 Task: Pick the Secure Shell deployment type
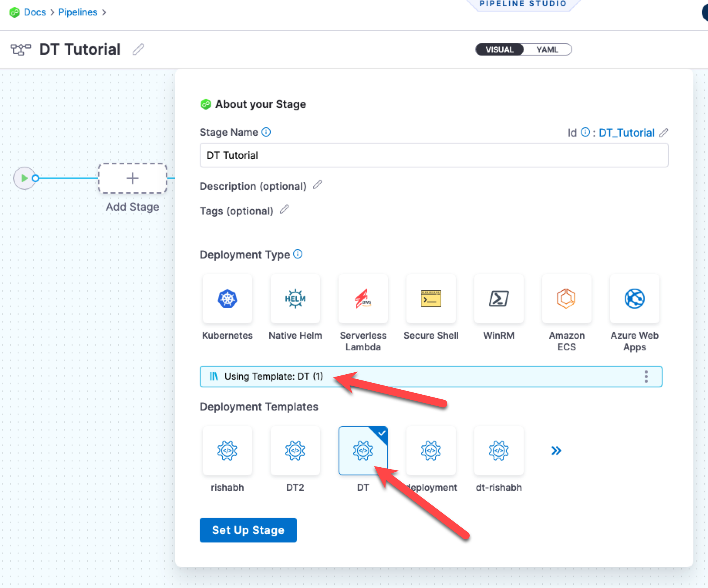[x=431, y=299]
